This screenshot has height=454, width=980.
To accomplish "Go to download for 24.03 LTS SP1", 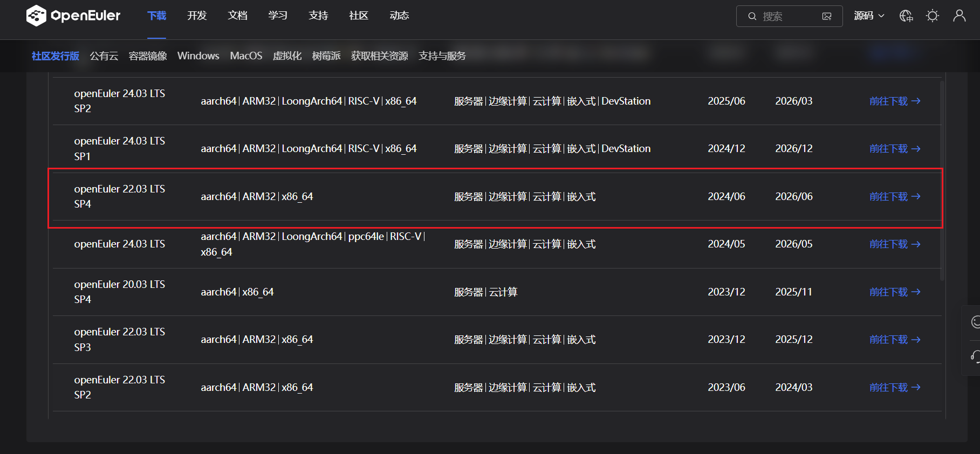I will [895, 149].
